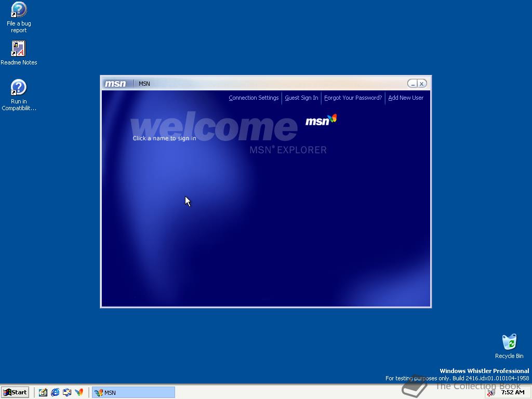This screenshot has width=532, height=399.
Task: Open the File a bug report shortcut
Action: [19, 17]
